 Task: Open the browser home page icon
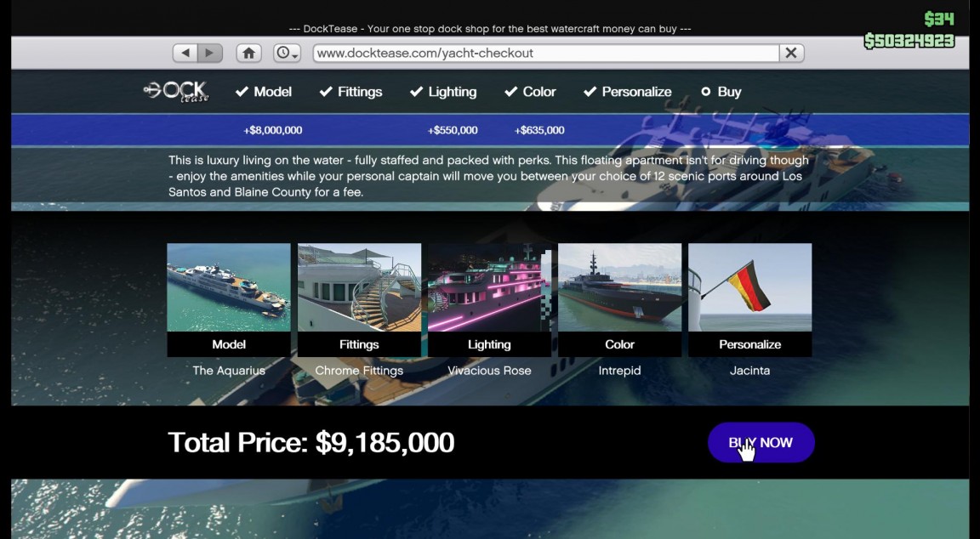coord(248,53)
